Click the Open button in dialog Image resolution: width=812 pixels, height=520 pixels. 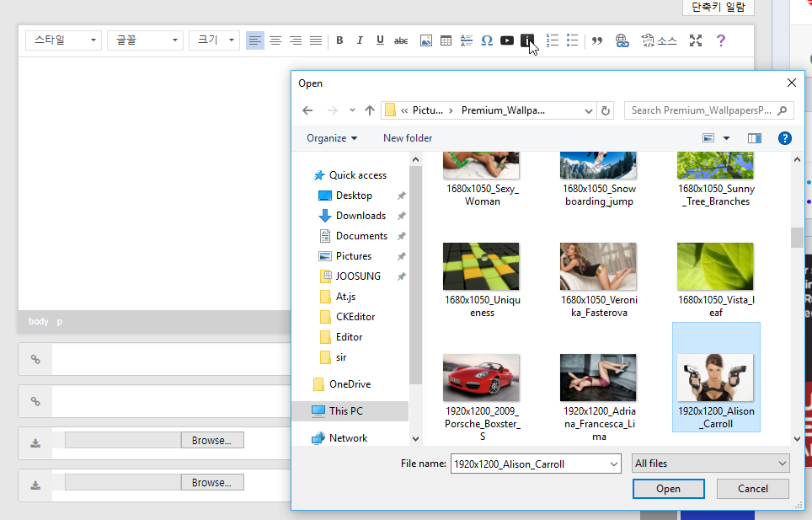(668, 489)
